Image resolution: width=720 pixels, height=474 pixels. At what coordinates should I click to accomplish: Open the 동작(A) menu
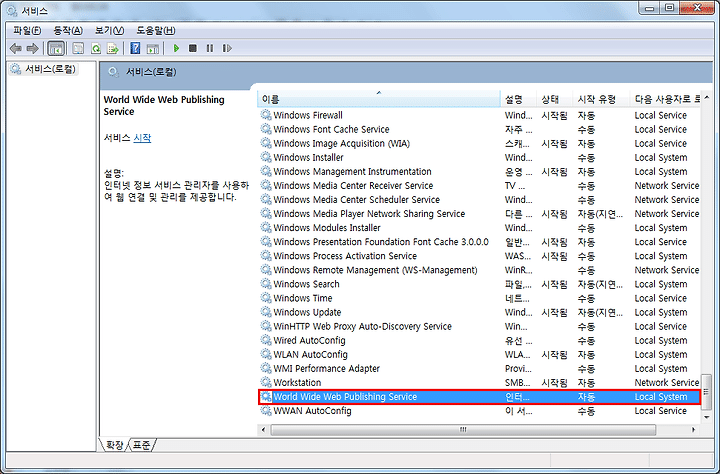[x=68, y=31]
